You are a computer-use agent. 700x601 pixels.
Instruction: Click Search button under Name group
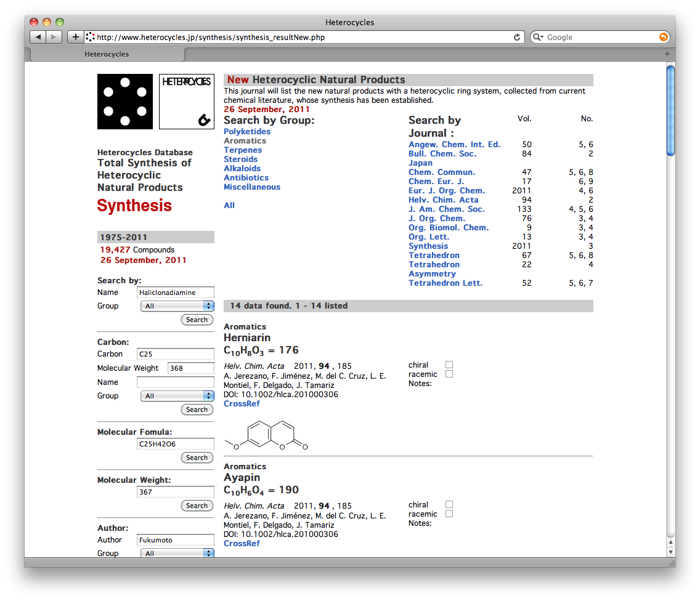197,320
